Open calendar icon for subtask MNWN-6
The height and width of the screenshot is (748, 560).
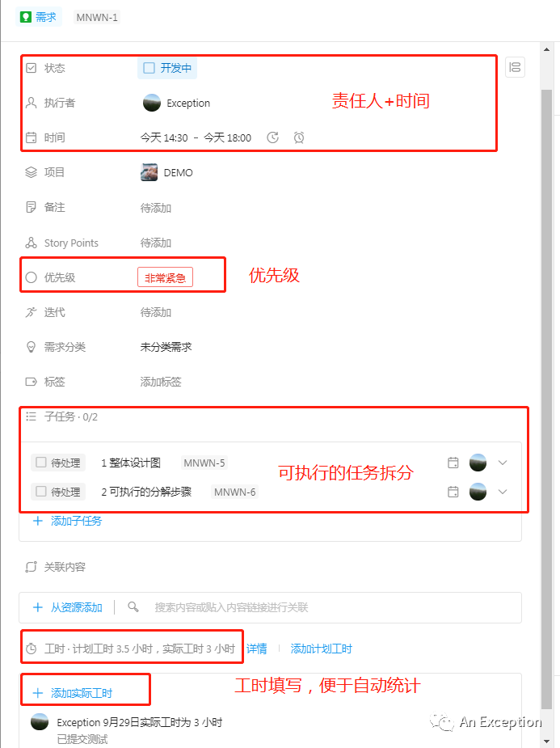(x=453, y=492)
